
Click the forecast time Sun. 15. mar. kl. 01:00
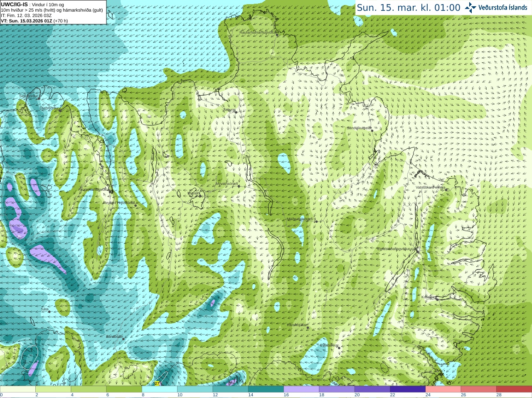pyautogui.click(x=409, y=7)
